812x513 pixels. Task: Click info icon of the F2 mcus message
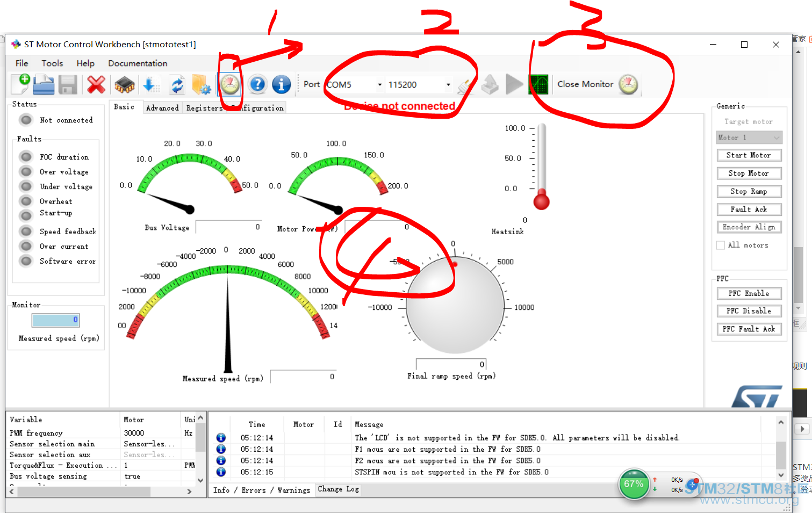[221, 460]
